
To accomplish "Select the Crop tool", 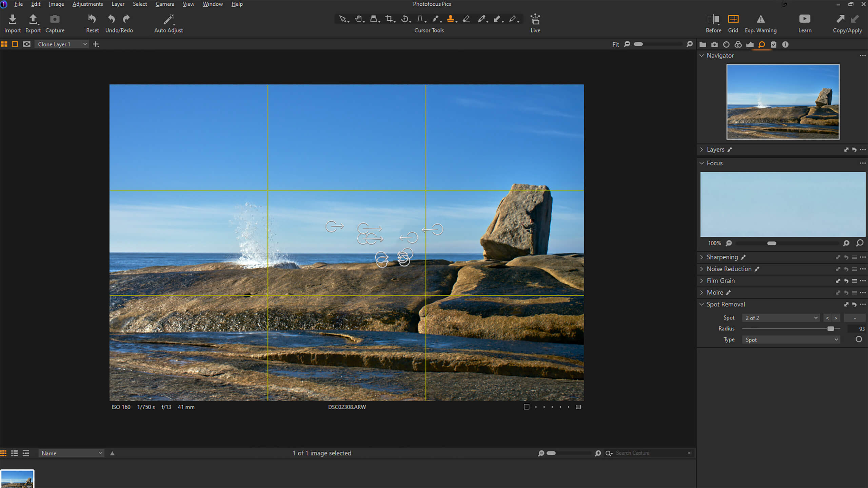I will pyautogui.click(x=390, y=19).
